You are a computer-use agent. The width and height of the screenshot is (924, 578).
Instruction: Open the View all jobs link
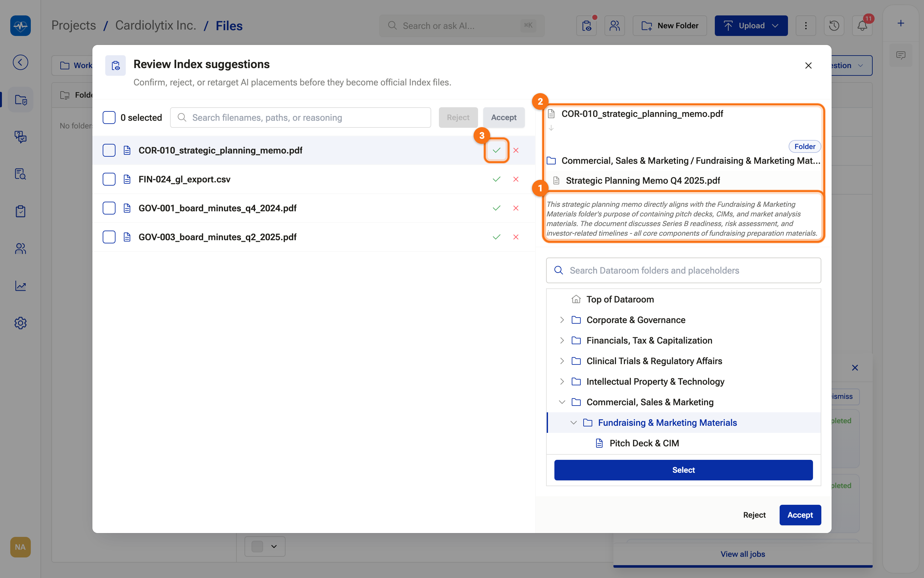[x=743, y=554]
